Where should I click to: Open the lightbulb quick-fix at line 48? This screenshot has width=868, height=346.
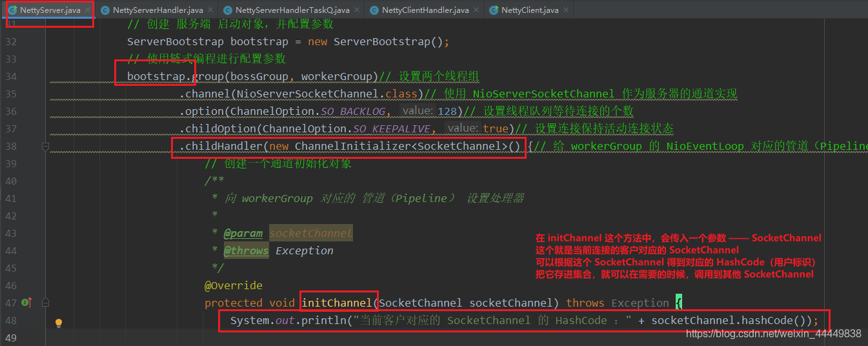tap(58, 321)
